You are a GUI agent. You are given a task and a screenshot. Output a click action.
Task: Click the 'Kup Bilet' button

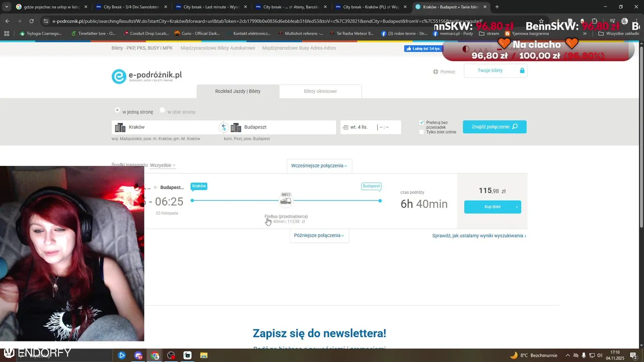coord(493,207)
